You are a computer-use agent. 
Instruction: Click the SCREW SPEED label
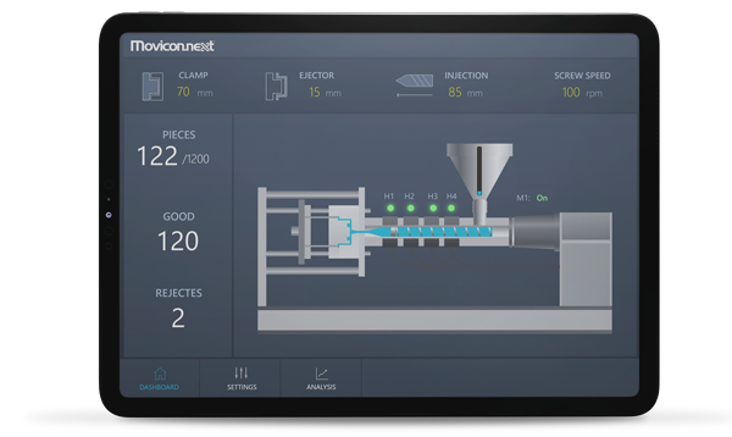582,76
